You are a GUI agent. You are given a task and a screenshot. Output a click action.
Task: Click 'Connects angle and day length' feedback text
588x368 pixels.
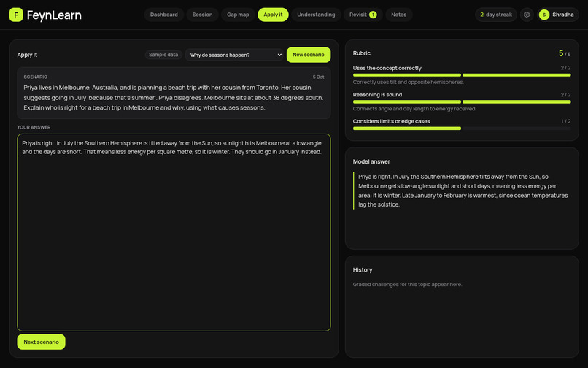[x=414, y=109]
